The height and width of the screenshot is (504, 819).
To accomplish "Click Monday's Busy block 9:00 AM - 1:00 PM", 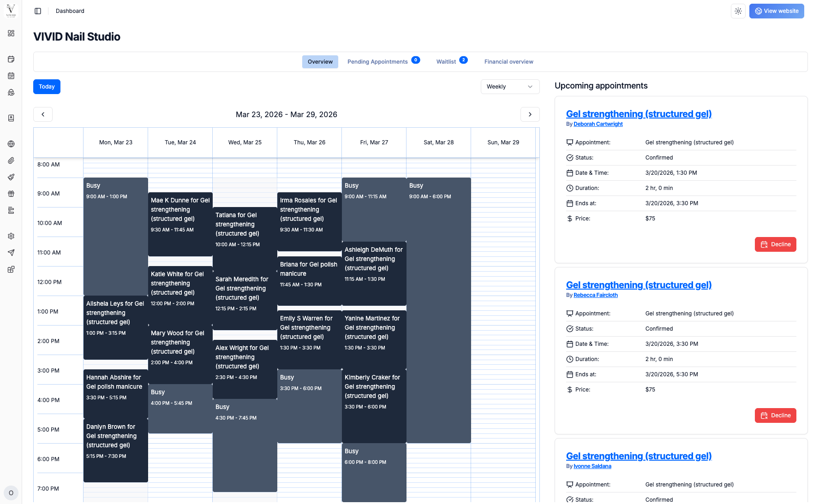I will pos(116,237).
